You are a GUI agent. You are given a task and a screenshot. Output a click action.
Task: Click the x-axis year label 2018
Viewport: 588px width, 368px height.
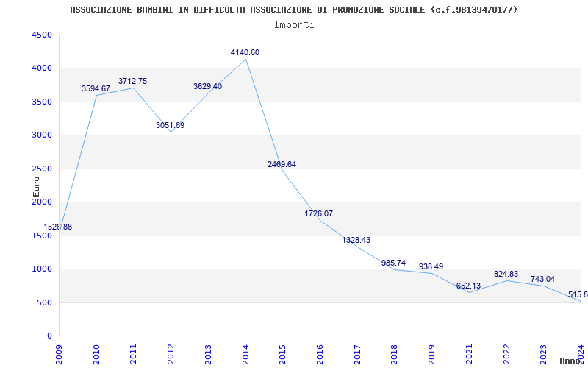click(x=394, y=355)
